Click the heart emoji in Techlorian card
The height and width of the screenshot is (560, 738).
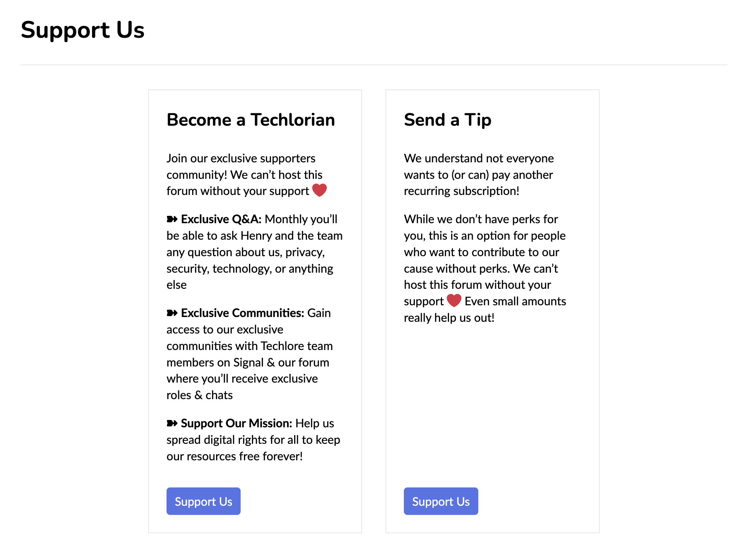(x=319, y=190)
